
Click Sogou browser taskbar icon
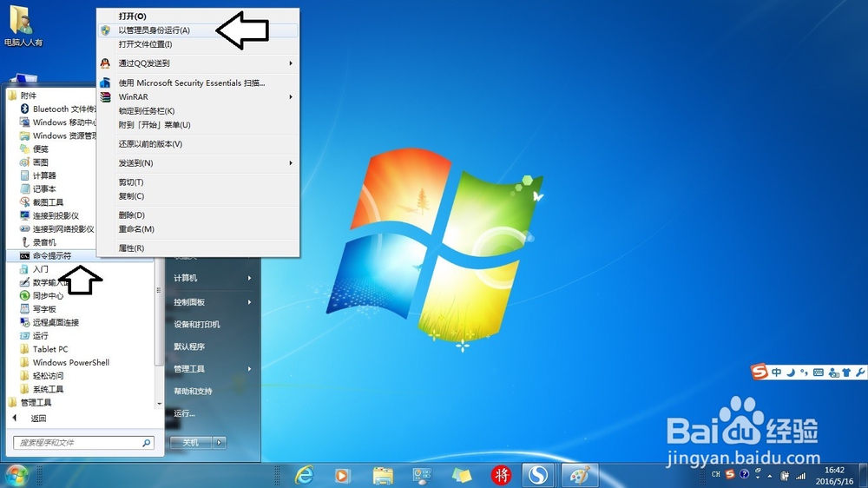pyautogui.click(x=537, y=475)
